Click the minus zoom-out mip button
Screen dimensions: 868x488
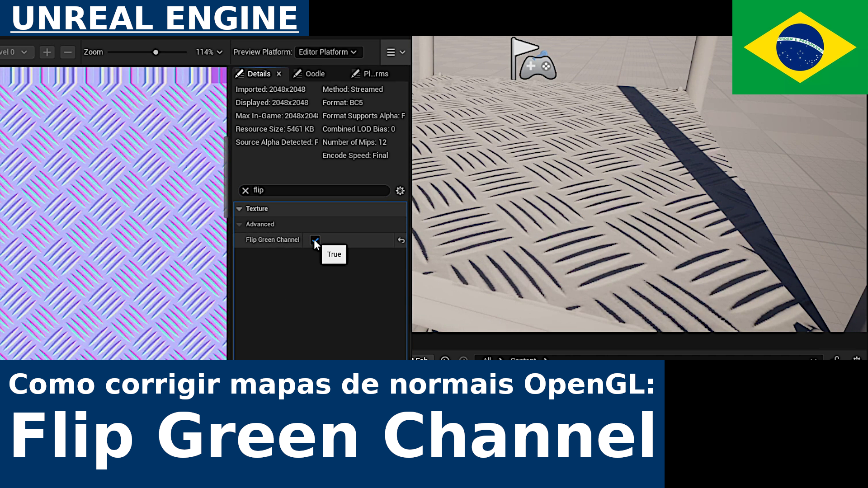[68, 52]
